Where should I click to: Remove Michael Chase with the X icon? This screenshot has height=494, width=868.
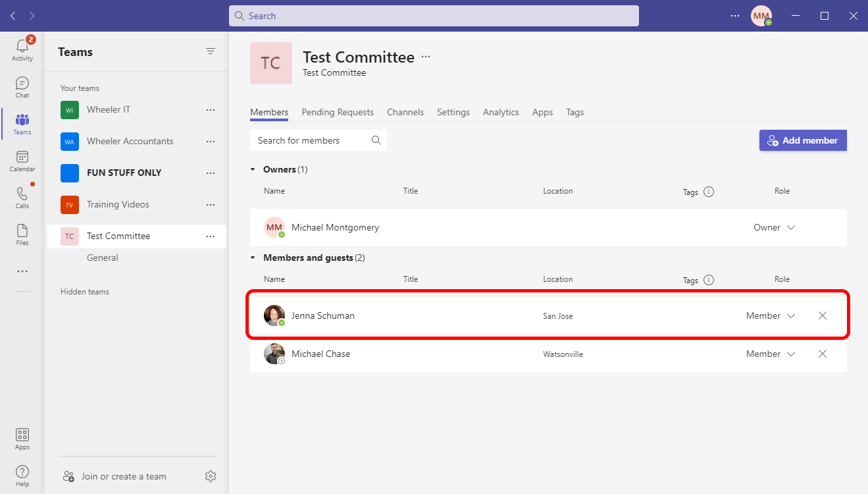click(x=823, y=354)
